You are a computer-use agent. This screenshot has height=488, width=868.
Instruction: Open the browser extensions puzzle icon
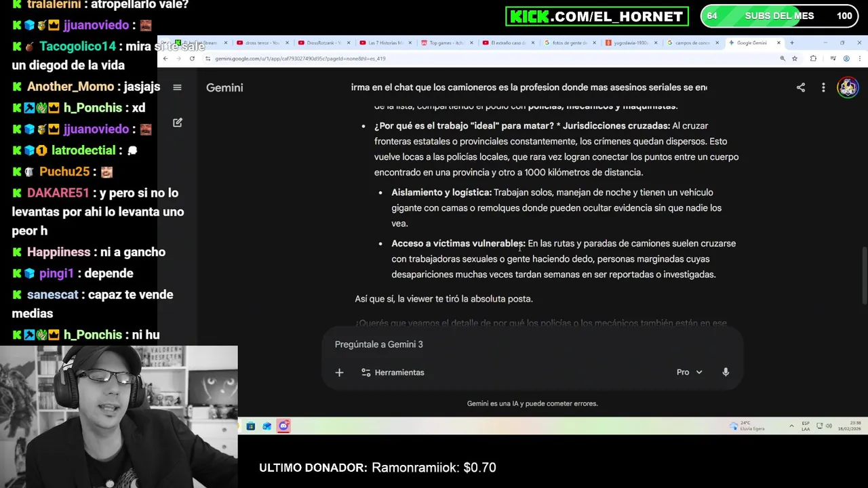(813, 58)
